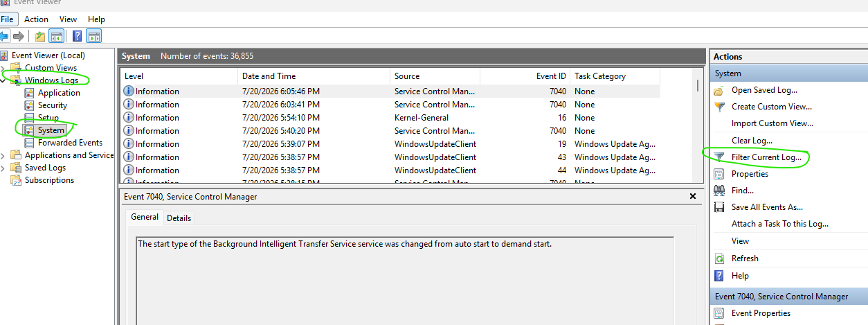Select the event with Event ID 43

point(390,157)
